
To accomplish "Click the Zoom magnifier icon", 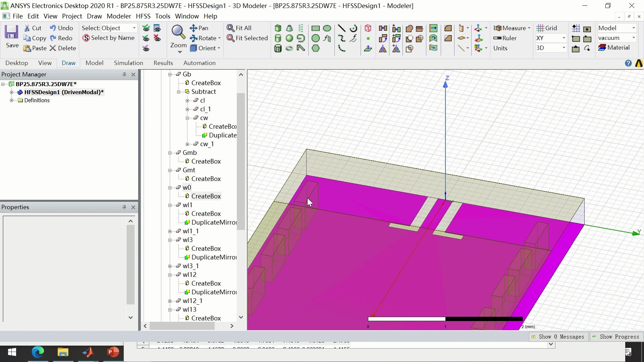I will [178, 32].
